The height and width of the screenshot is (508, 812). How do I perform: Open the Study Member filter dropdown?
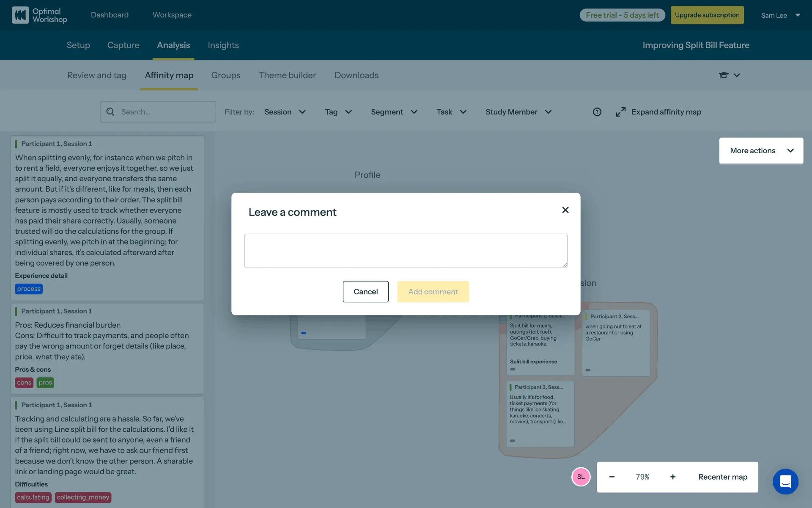(518, 112)
